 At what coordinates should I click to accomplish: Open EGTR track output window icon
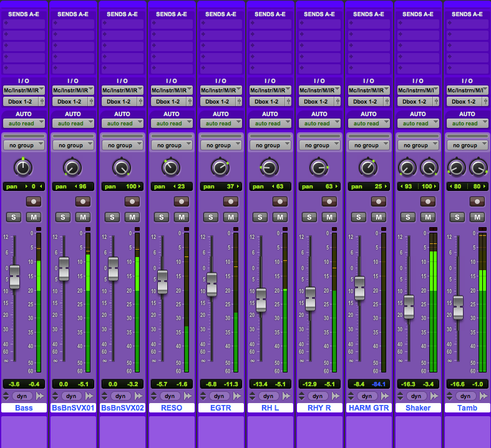pos(239,102)
